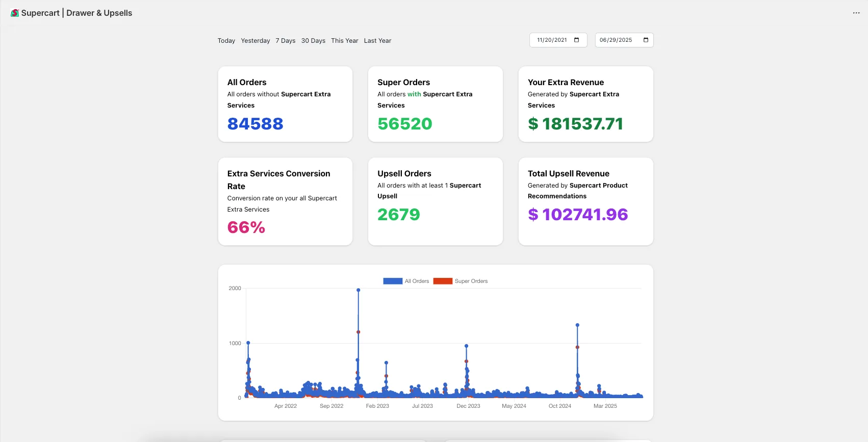The height and width of the screenshot is (442, 868).
Task: Click the May 2024 axis label
Action: point(514,406)
